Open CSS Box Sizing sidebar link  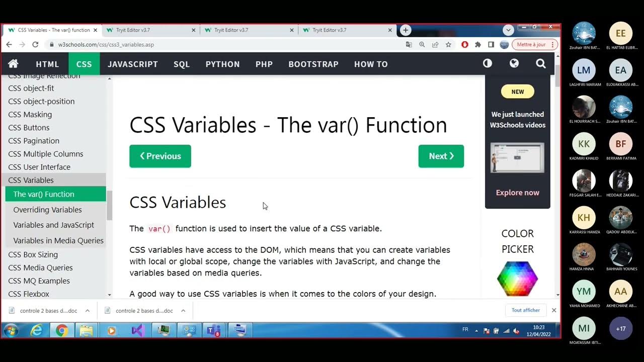(x=33, y=254)
